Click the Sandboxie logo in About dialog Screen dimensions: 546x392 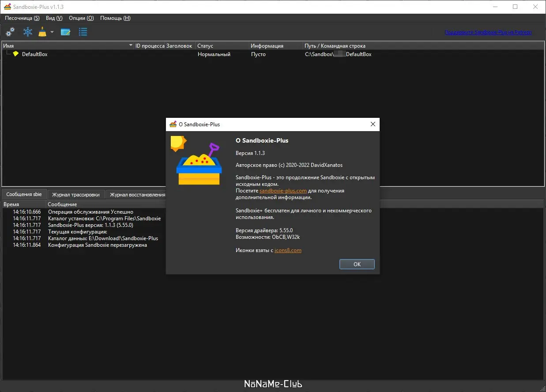click(196, 160)
